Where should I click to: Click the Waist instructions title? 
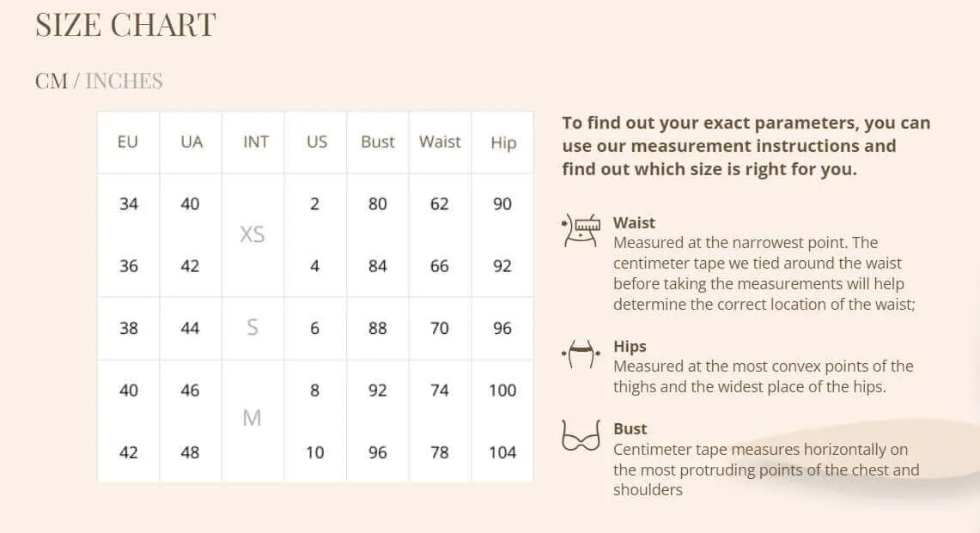click(634, 222)
